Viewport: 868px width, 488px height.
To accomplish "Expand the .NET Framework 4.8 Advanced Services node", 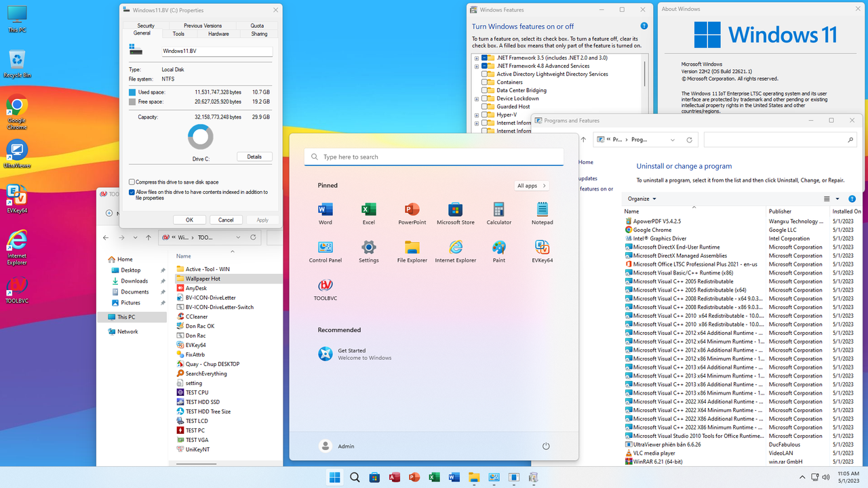I will pos(477,66).
